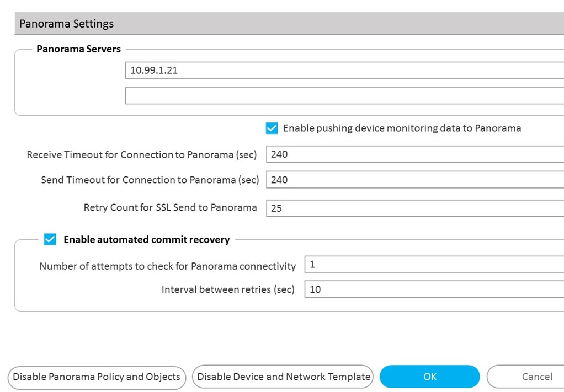Focus the Send Timeout for Connection field
The height and width of the screenshot is (392, 564).
(x=415, y=180)
